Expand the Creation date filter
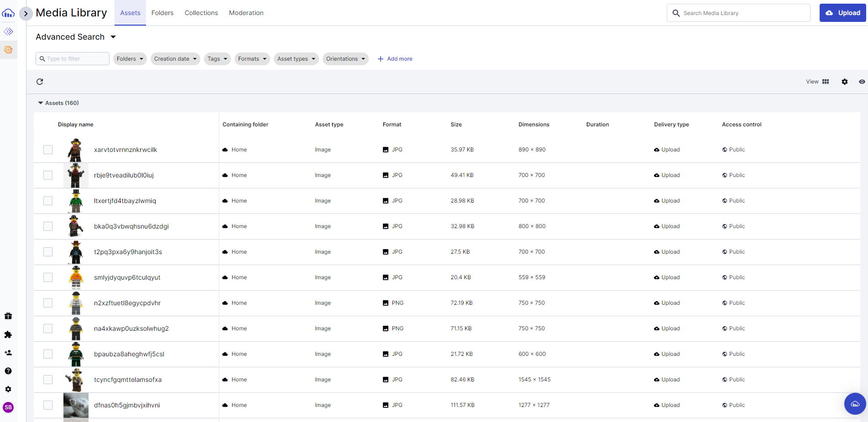The image size is (868, 422). [175, 59]
